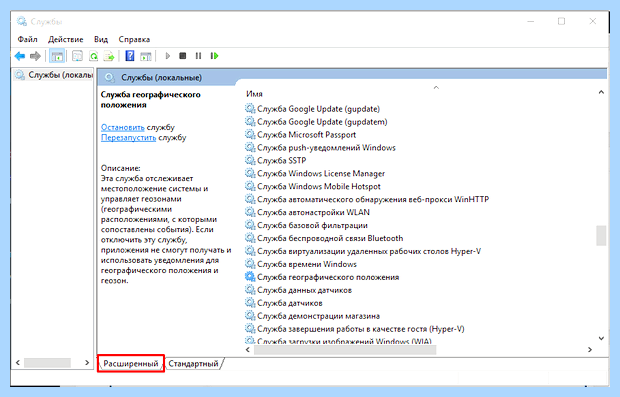Open the Файл menu
Image resolution: width=620 pixels, height=397 pixels.
coord(27,39)
